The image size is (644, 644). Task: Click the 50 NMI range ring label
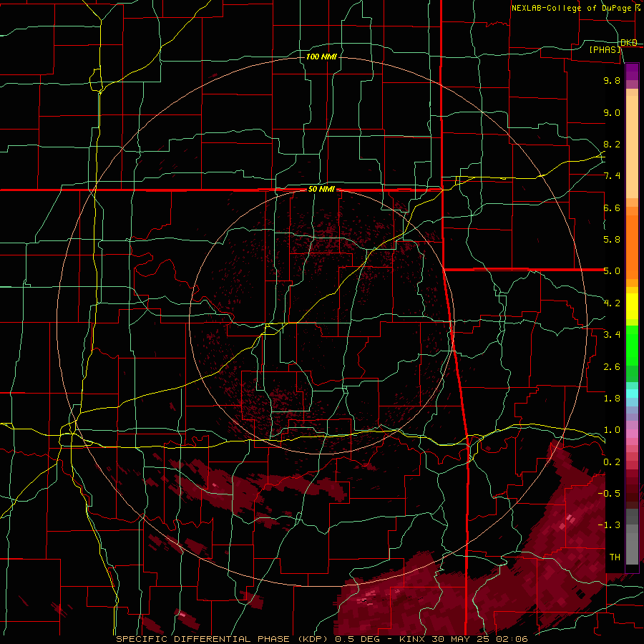click(321, 190)
